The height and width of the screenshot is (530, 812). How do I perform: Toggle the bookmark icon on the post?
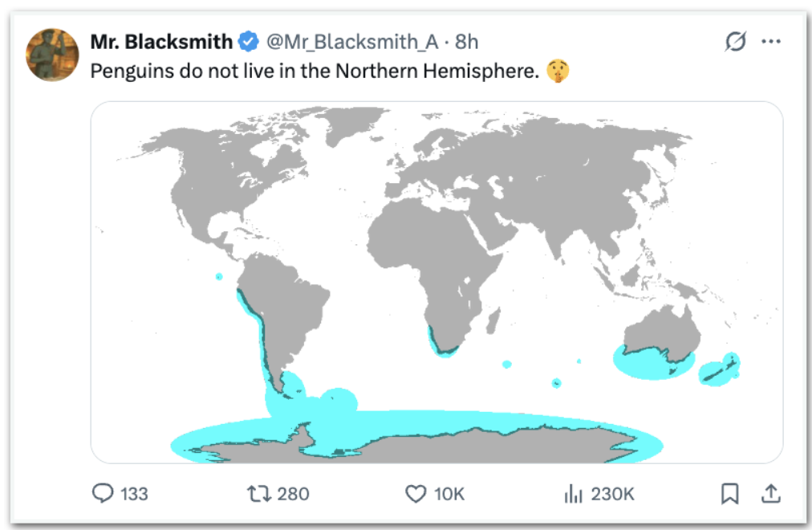(729, 494)
